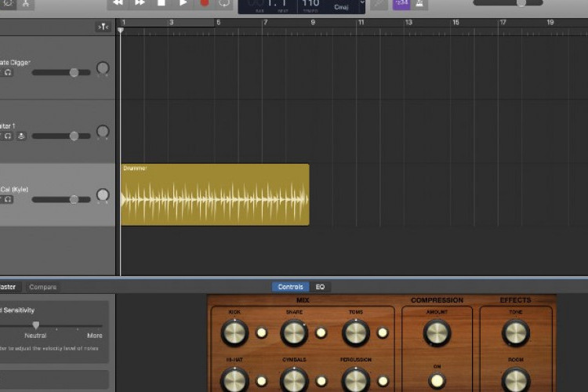Image resolution: width=588 pixels, height=392 pixels.
Task: Start playback with the Play button
Action: (183, 3)
